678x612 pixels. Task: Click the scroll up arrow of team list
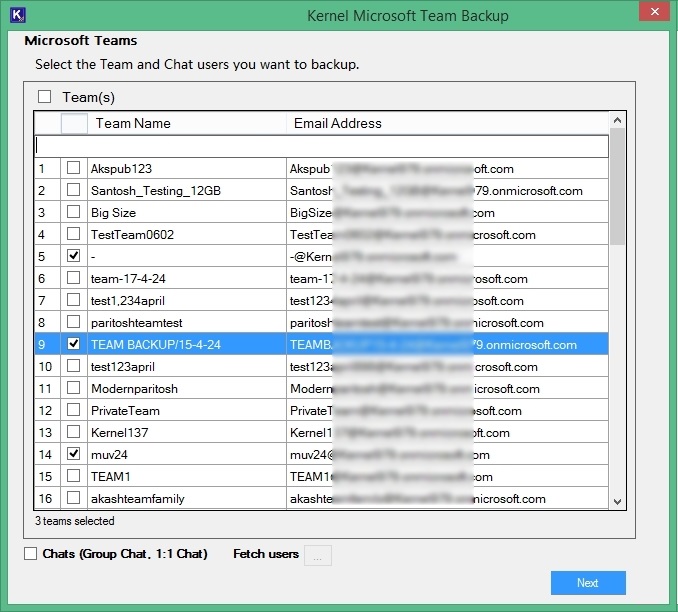tap(617, 120)
